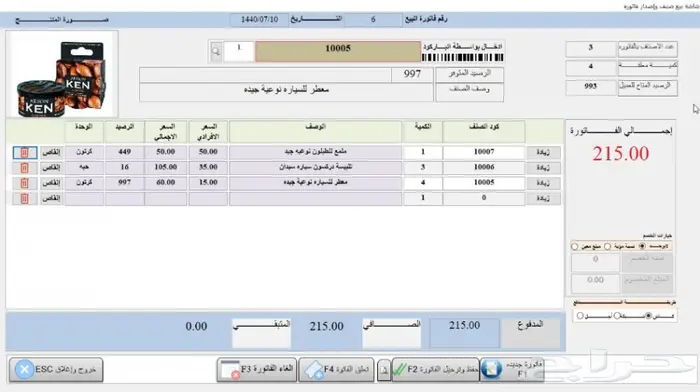Image resolution: width=700 pixels, height=392 pixels.
Task: Click stock balance 16 in row 10006
Action: pyautogui.click(x=125, y=167)
